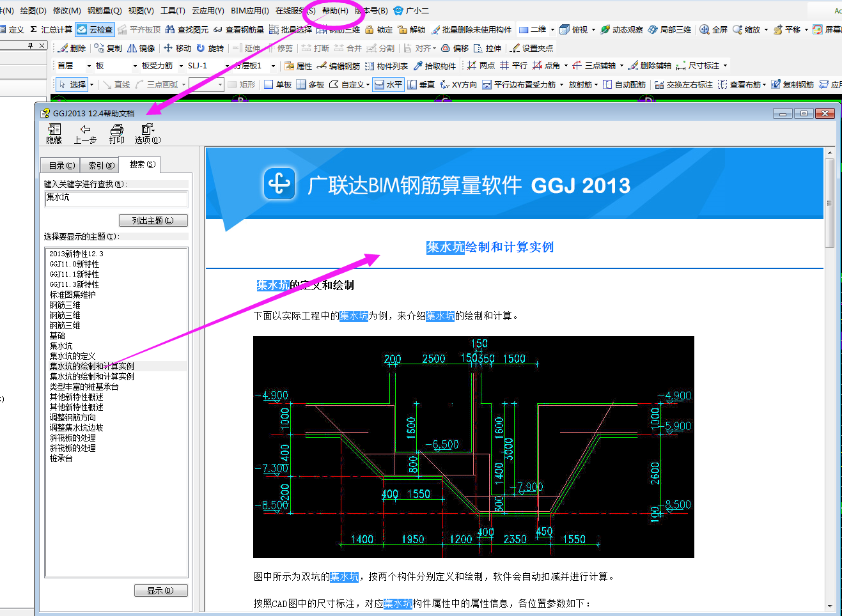Switch to the 索引 tab in help window
The height and width of the screenshot is (616, 842).
pyautogui.click(x=102, y=166)
